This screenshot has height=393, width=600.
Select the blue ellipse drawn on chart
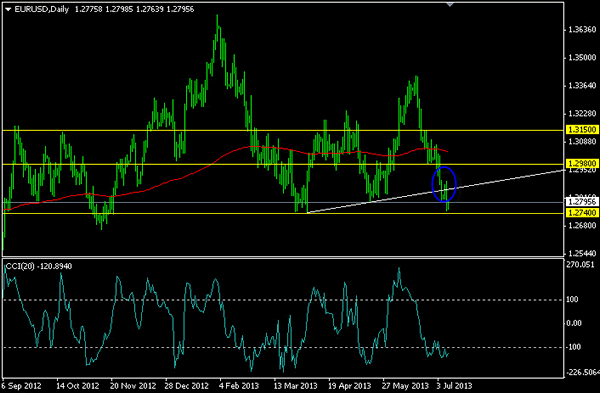coord(444,184)
